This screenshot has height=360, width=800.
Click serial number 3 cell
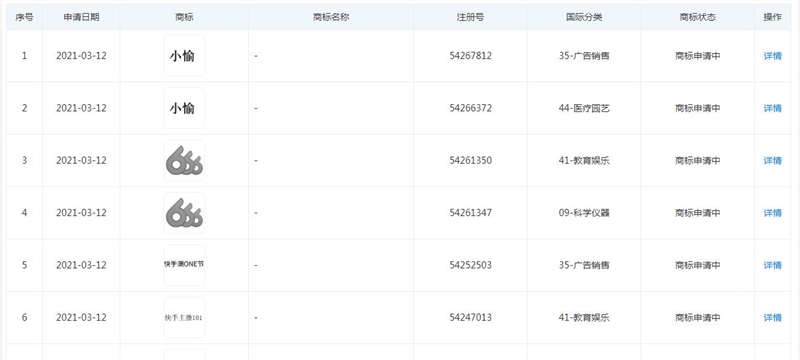24,161
